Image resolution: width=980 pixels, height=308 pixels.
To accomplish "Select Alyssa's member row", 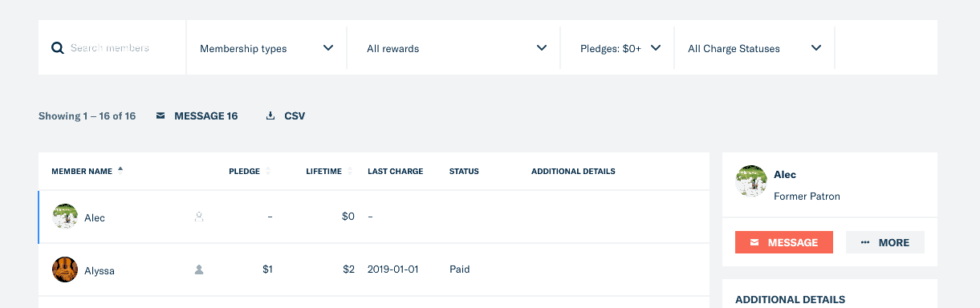I will pyautogui.click(x=374, y=269).
